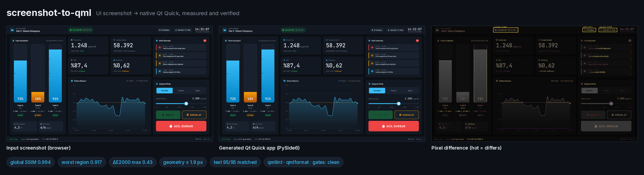Click the warning triangle on row W-031 in the input screenshot
The width and height of the screenshot is (644, 175).
coord(160,55)
